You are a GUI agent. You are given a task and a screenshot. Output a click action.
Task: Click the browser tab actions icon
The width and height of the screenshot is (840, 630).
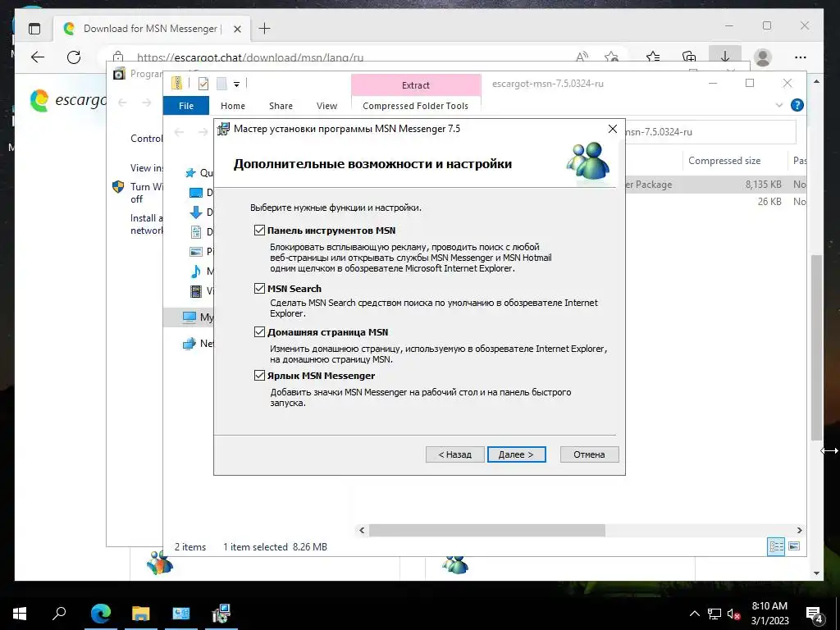(x=34, y=29)
